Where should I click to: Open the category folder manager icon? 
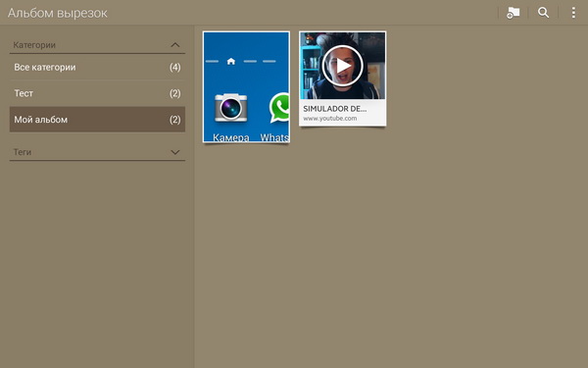point(513,13)
